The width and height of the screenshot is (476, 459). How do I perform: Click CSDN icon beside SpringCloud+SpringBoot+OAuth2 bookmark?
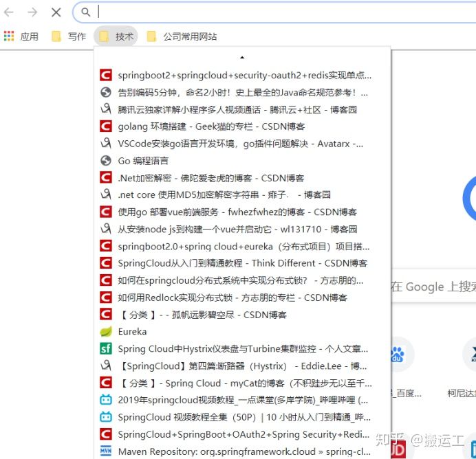(106, 434)
